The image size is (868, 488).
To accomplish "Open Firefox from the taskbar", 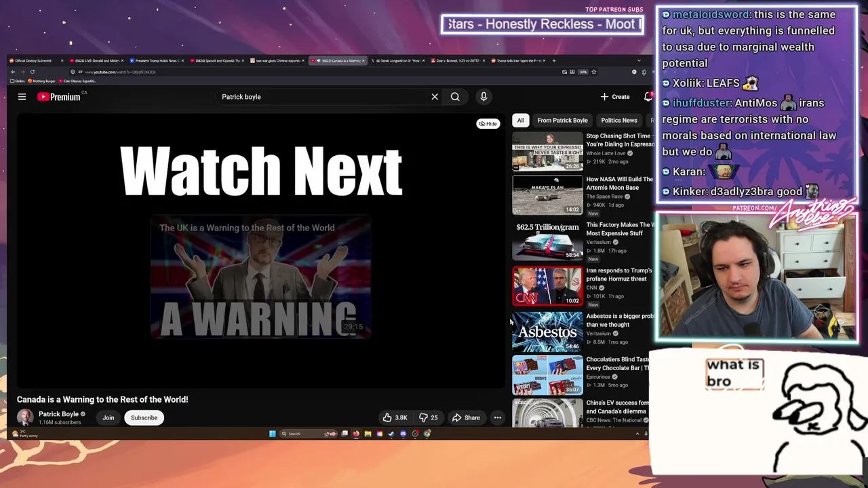I will (x=356, y=434).
